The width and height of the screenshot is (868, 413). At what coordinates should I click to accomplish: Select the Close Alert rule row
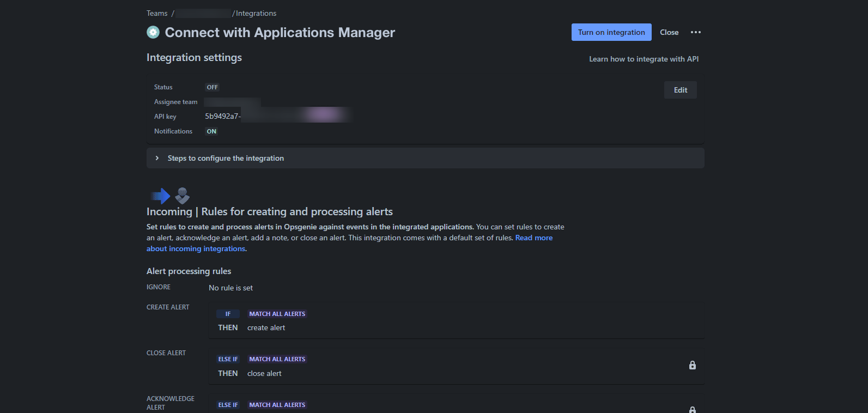[x=457, y=366]
